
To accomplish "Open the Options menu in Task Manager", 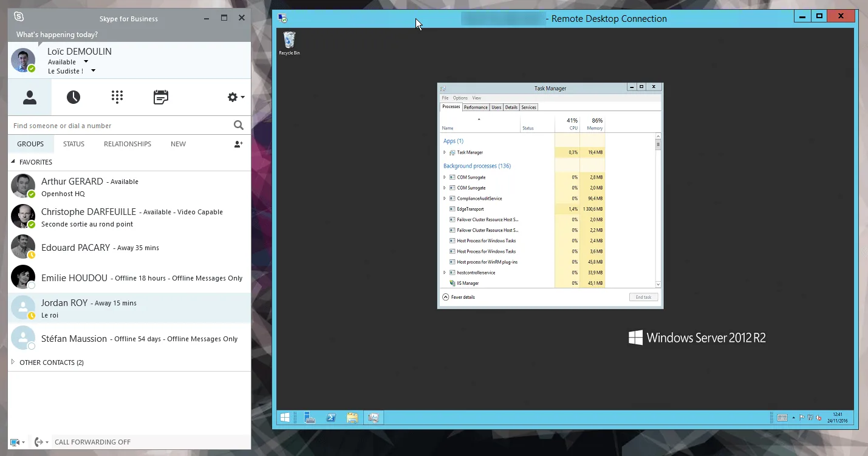I will (x=460, y=98).
